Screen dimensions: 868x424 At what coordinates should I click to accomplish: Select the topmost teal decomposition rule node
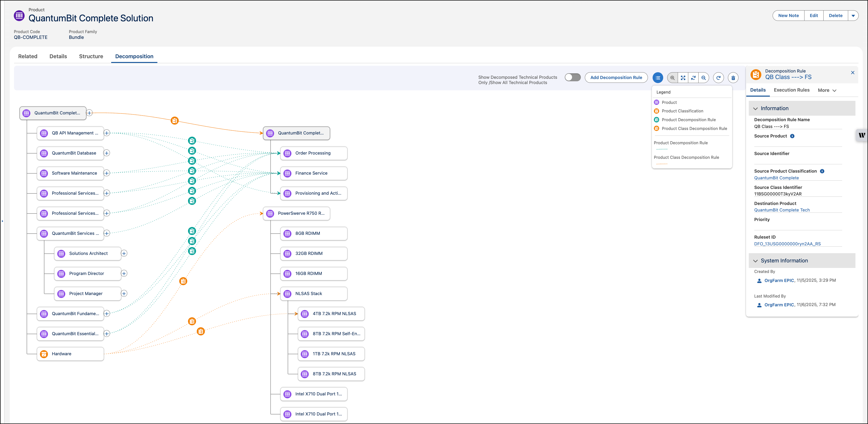tap(192, 141)
